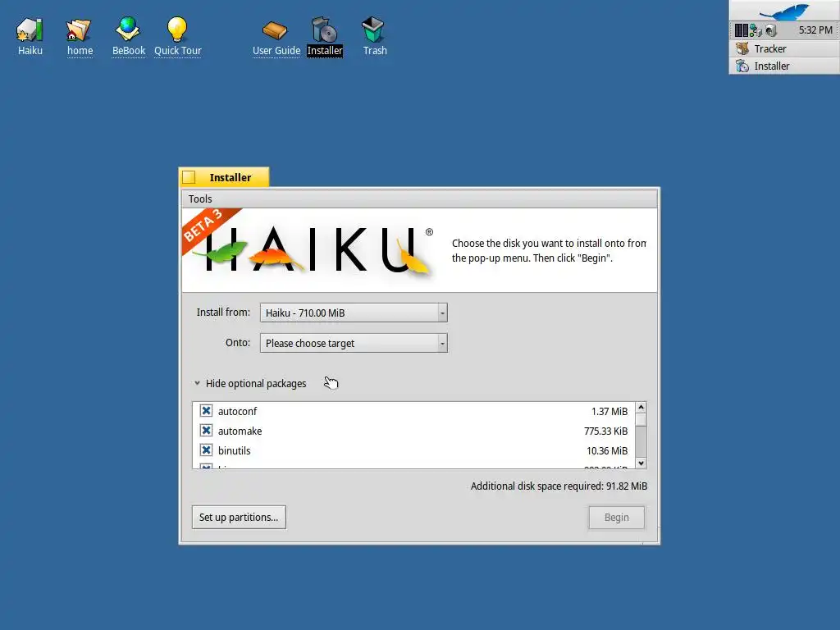Uncheck the binutils package checkbox
The height and width of the screenshot is (630, 840).
(x=206, y=450)
